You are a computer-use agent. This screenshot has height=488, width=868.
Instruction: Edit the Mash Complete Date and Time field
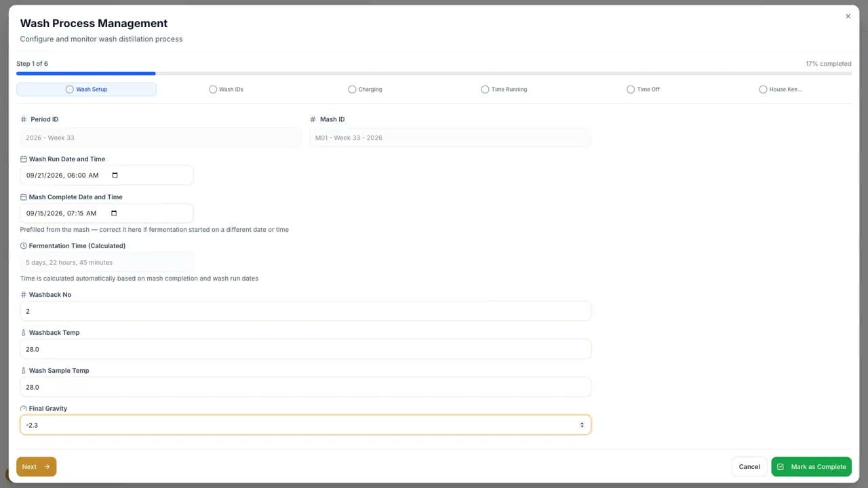[106, 213]
